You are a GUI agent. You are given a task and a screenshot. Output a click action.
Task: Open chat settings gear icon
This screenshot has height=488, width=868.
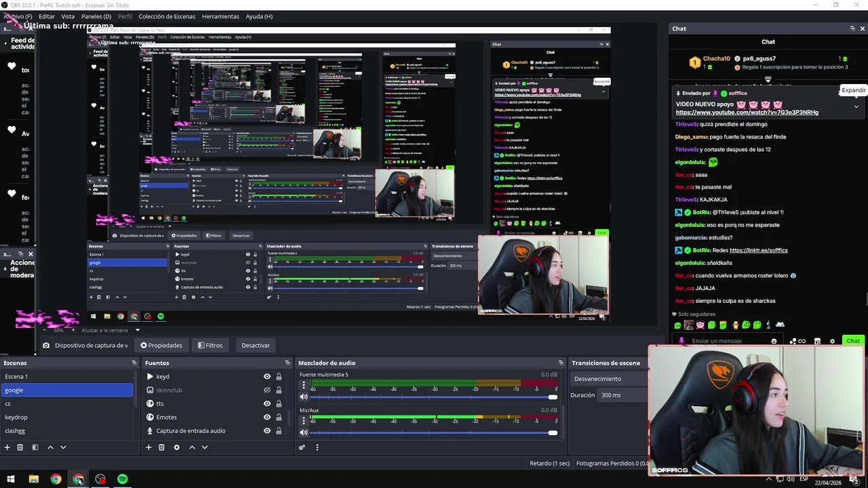832,341
